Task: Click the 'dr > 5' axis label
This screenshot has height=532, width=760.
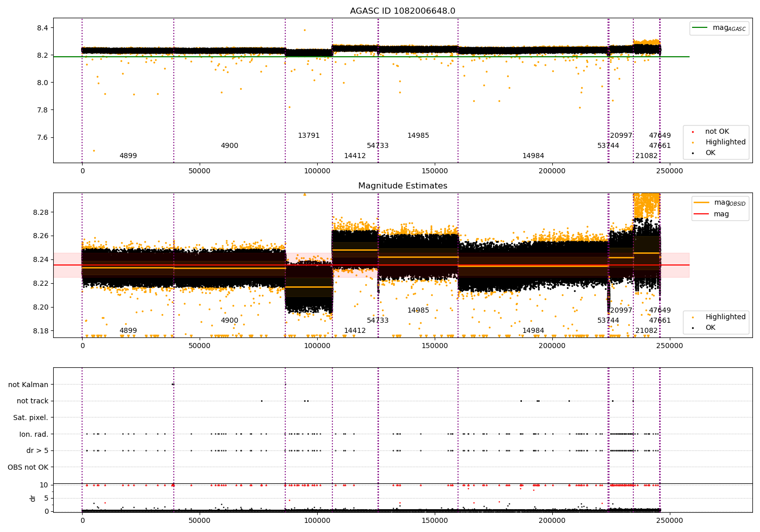Action: (x=37, y=450)
